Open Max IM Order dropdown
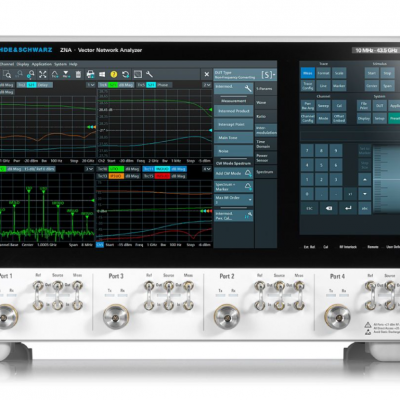The width and height of the screenshot is (400, 400). [x=233, y=200]
